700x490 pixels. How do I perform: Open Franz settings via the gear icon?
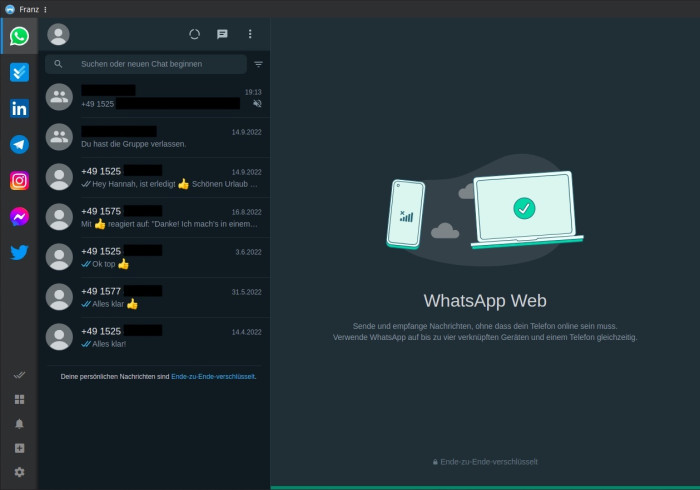point(19,472)
